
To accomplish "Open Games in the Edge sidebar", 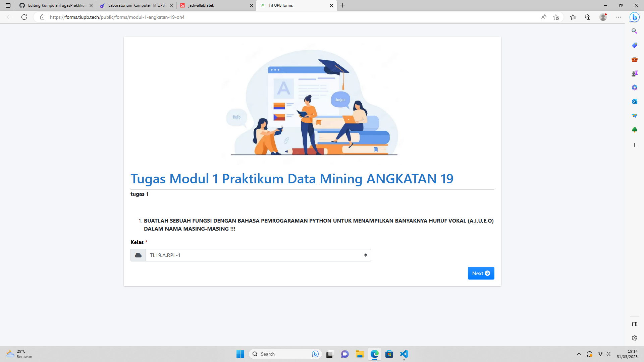I will [x=635, y=73].
